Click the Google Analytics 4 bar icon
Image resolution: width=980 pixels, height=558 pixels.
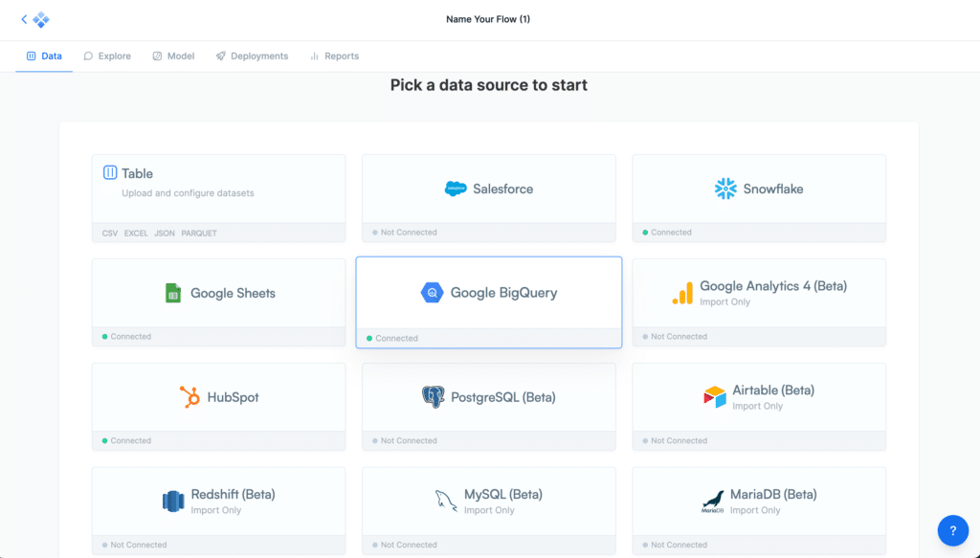tap(682, 294)
